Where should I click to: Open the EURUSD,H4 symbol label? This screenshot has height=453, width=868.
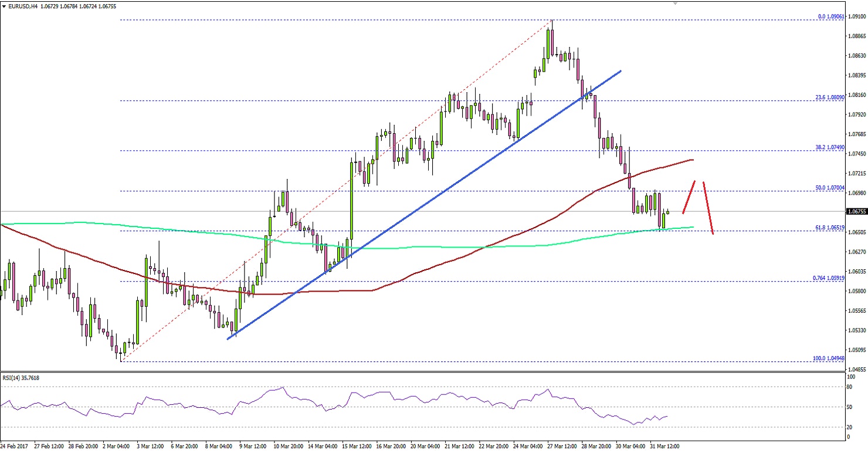(x=23, y=6)
